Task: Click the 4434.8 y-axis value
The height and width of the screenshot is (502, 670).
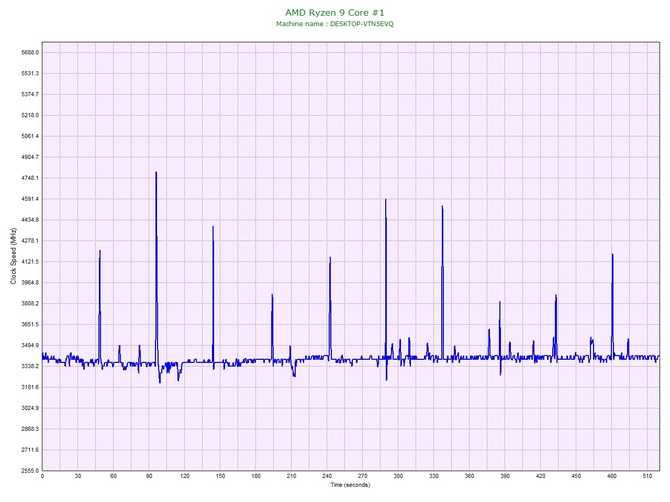Action: pyautogui.click(x=30, y=220)
